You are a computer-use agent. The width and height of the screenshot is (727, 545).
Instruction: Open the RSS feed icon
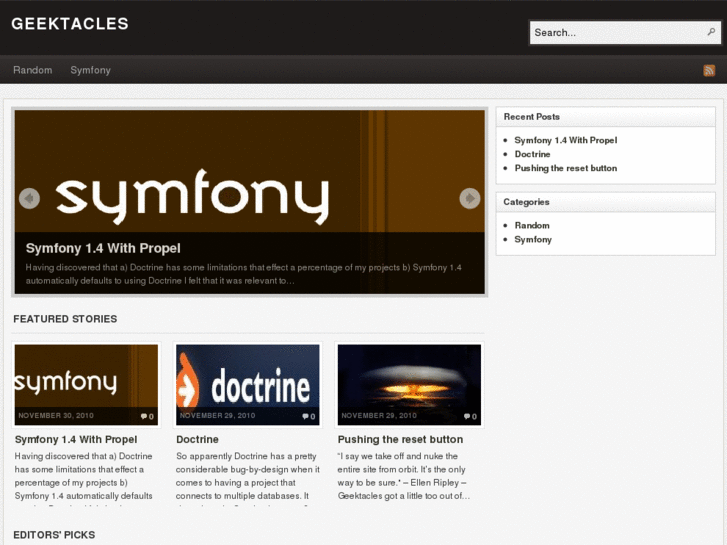point(709,71)
